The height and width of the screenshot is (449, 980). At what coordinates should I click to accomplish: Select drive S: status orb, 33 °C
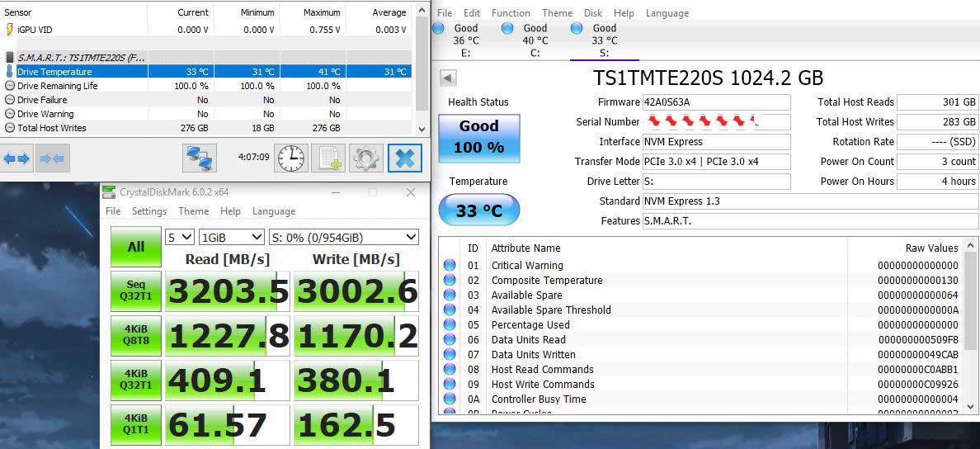click(x=577, y=28)
